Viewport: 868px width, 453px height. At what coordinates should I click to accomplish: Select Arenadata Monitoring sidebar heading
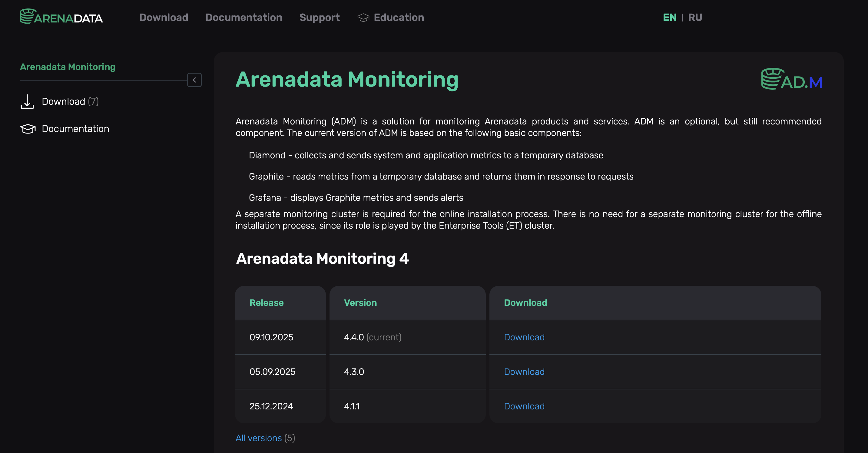(x=68, y=67)
